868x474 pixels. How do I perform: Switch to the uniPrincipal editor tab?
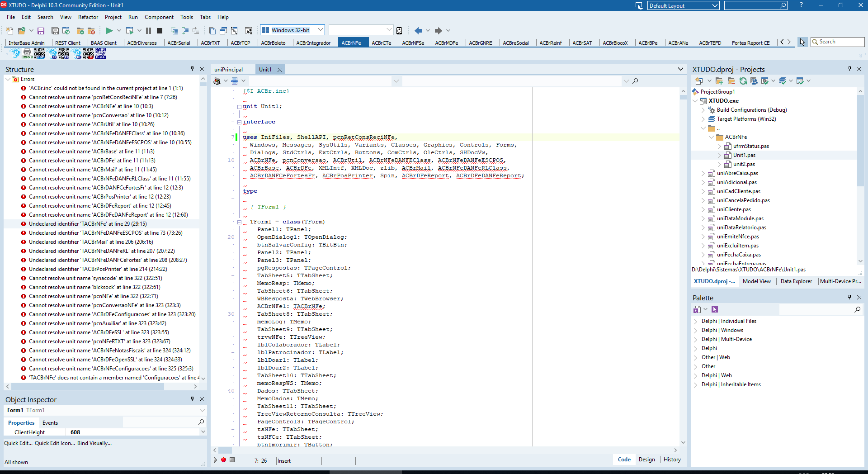click(x=228, y=70)
